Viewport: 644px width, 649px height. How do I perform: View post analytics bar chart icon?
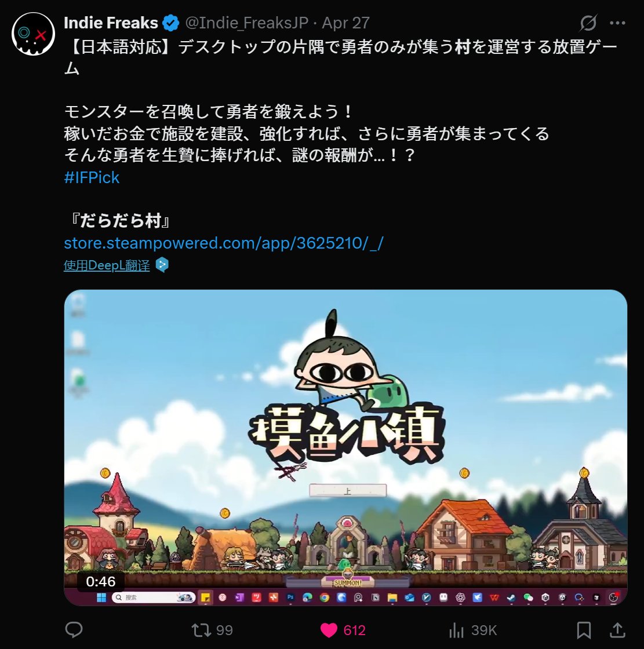[x=456, y=630]
